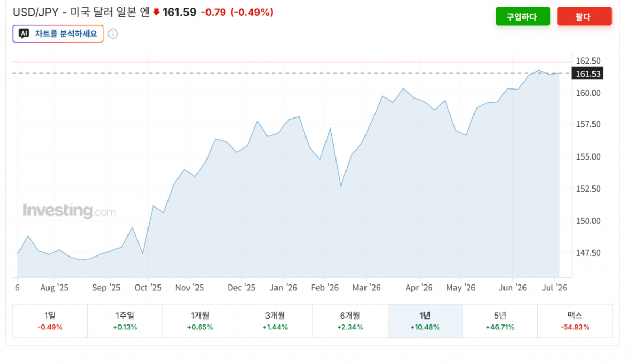Click the Feb '26 low point on chart
Viewport: 632px width, 364px height.
(x=341, y=186)
